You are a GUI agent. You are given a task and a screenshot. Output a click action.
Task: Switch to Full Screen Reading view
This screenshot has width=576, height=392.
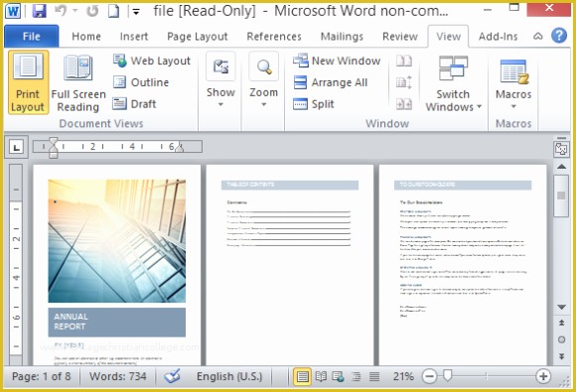point(78,82)
